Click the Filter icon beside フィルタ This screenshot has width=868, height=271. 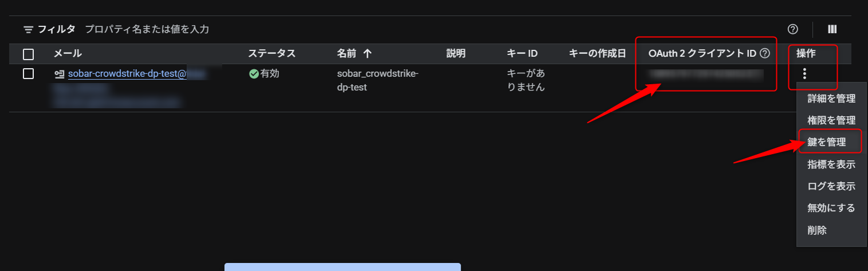click(x=28, y=29)
